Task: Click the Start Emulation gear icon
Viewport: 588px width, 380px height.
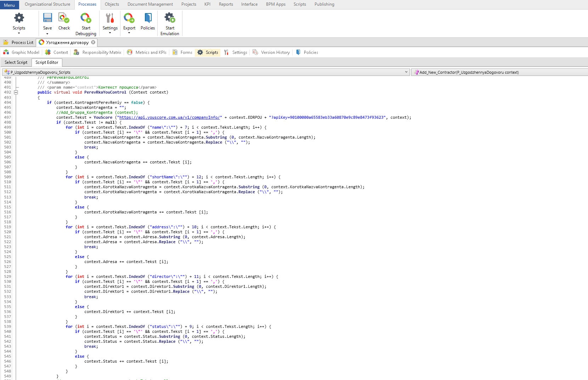Action: click(x=170, y=18)
